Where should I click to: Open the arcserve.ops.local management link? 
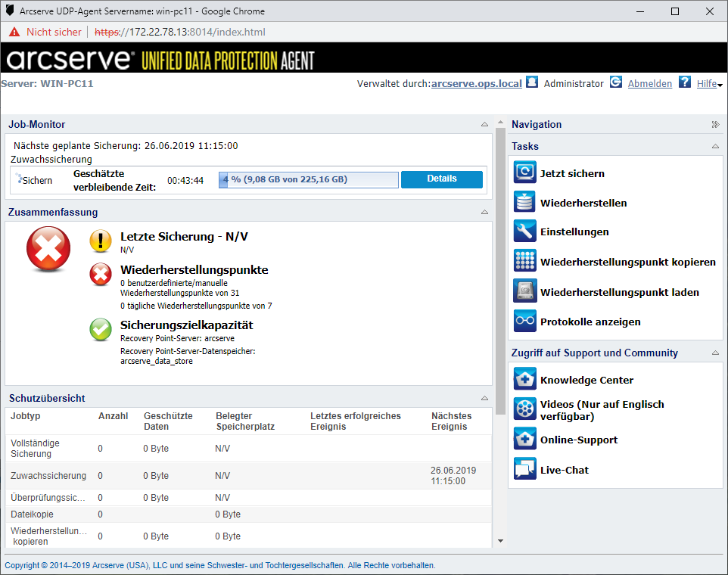click(476, 84)
